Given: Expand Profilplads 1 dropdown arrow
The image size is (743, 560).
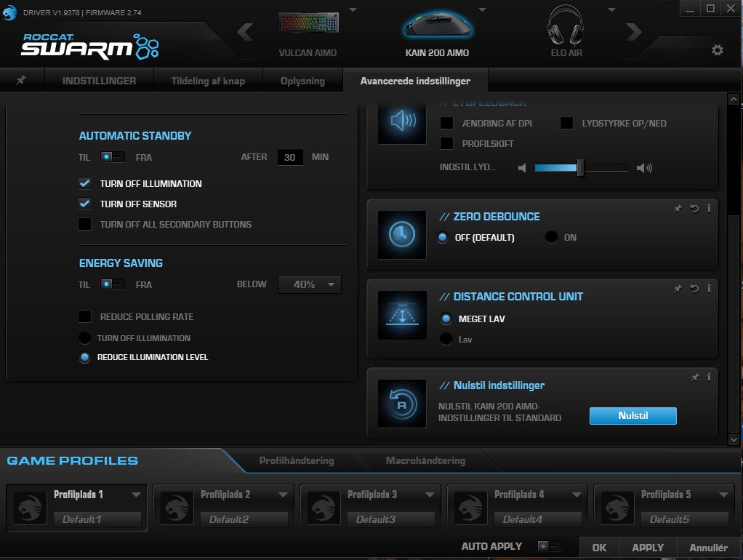Looking at the screenshot, I should 136,495.
